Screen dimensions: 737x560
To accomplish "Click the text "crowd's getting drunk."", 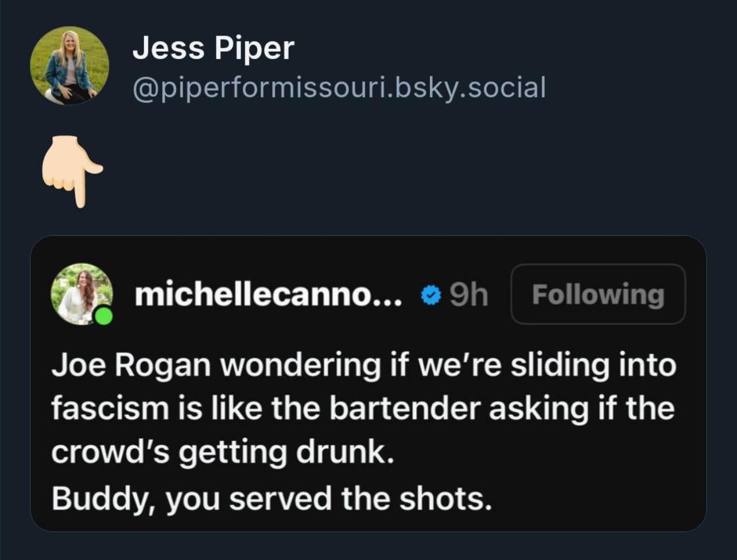I will pos(222,454).
